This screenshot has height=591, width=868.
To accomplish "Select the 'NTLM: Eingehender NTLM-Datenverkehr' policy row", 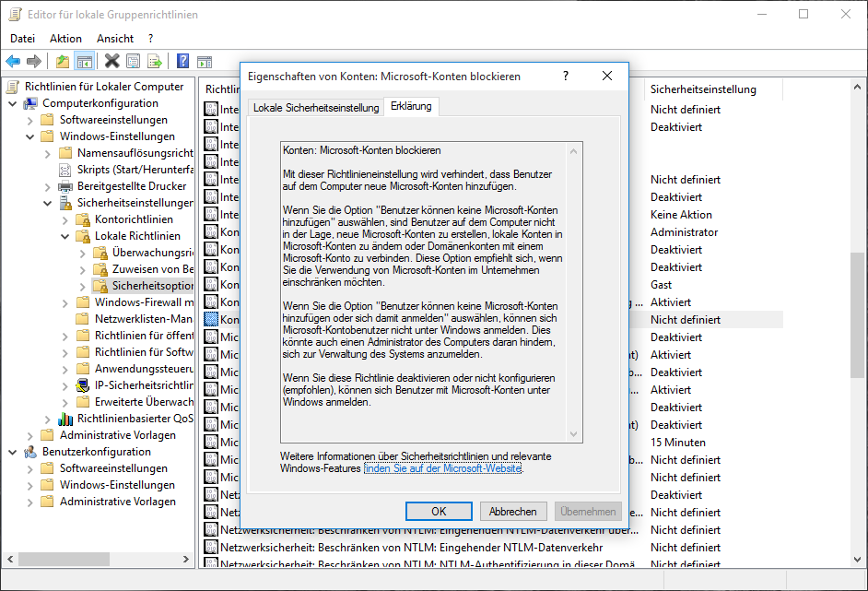I will (x=412, y=548).
